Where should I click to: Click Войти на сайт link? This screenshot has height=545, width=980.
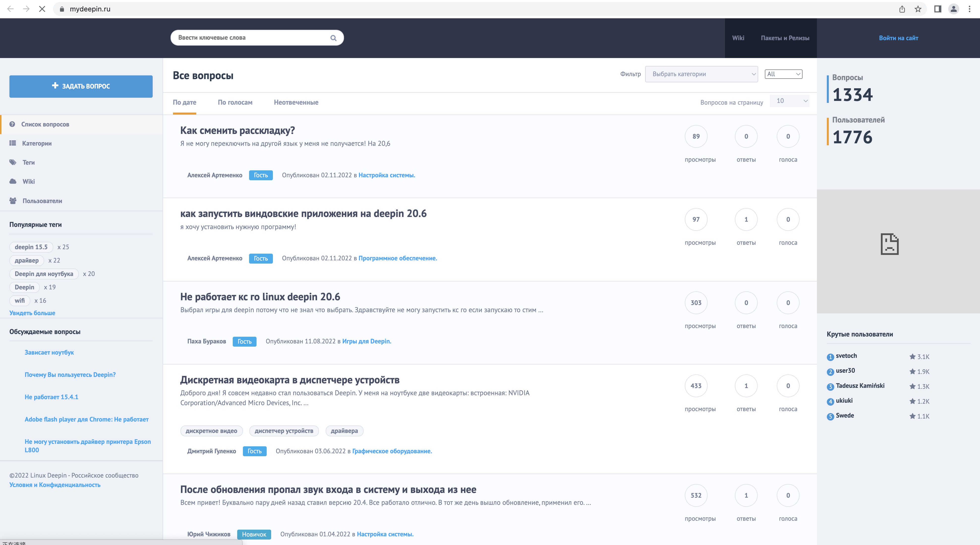click(x=898, y=38)
